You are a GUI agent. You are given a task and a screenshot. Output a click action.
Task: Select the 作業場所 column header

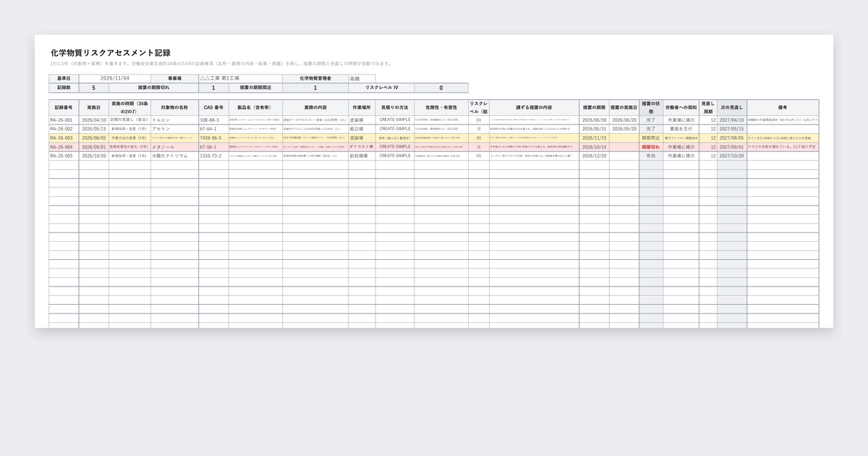[x=362, y=107]
